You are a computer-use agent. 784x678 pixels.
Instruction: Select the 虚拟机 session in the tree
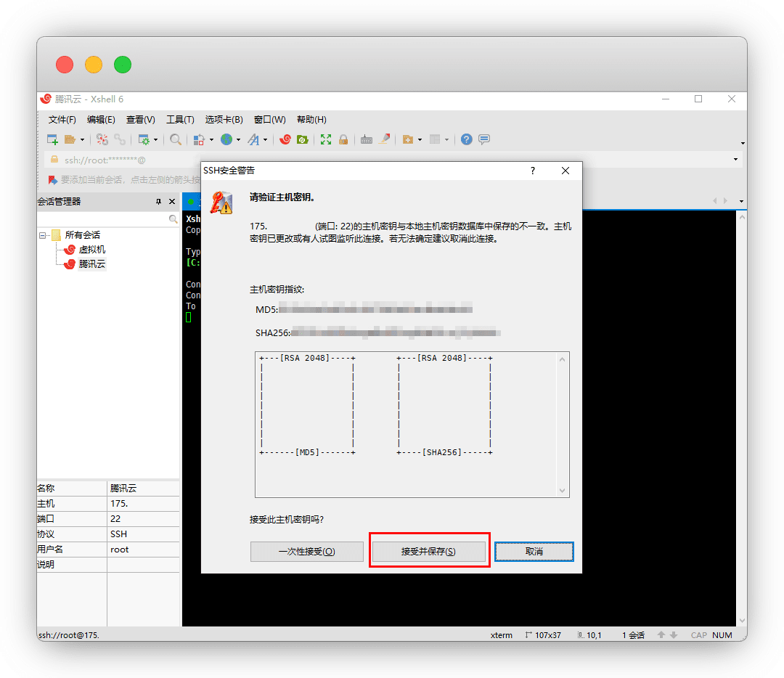pyautogui.click(x=92, y=250)
